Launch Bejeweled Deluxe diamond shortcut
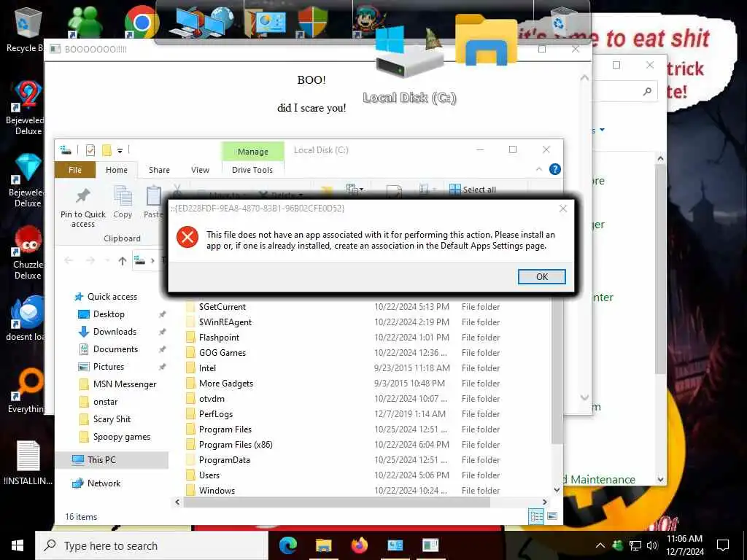 [27, 181]
